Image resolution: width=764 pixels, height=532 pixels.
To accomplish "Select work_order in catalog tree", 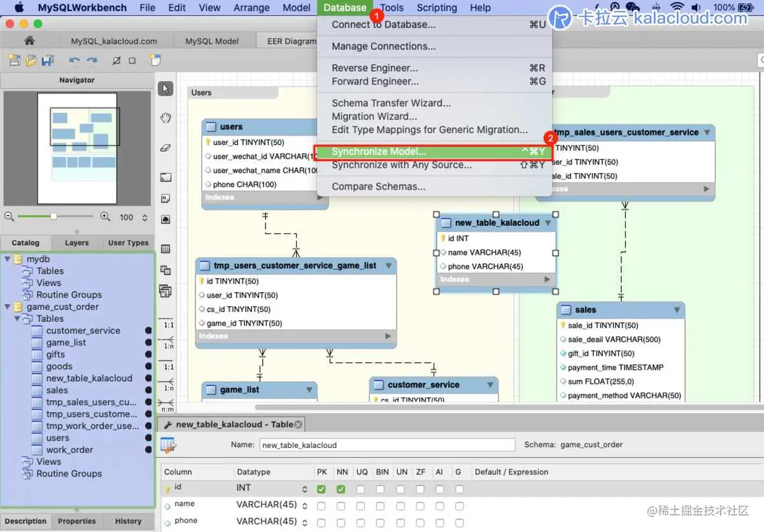I will click(x=70, y=450).
